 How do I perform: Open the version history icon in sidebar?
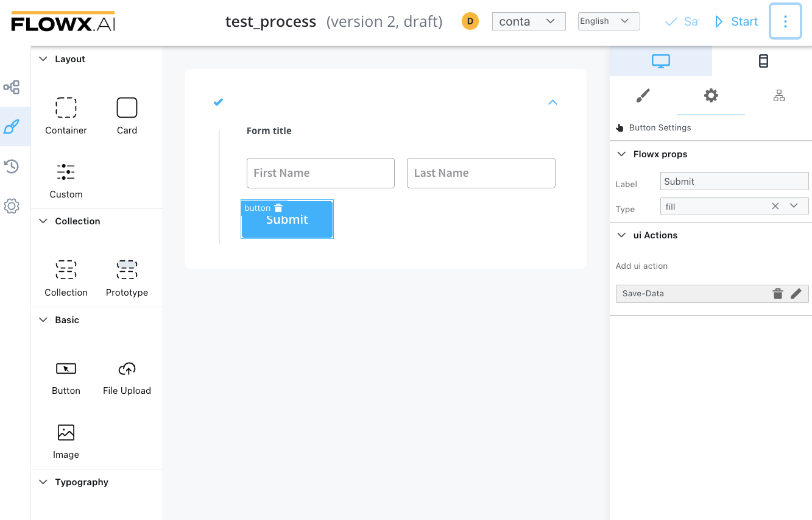(12, 166)
